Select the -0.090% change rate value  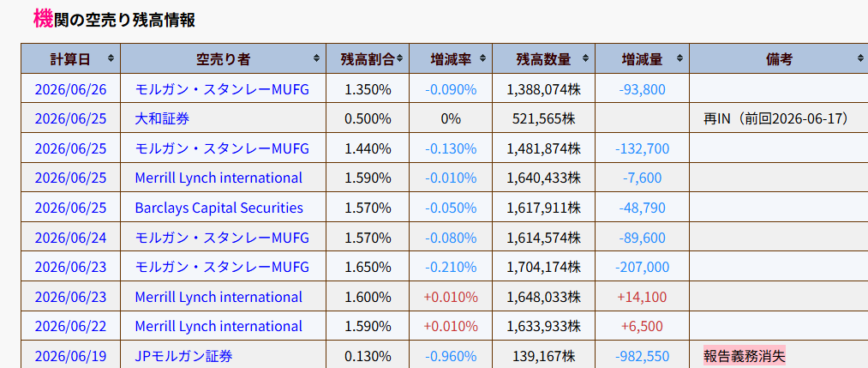click(x=451, y=88)
